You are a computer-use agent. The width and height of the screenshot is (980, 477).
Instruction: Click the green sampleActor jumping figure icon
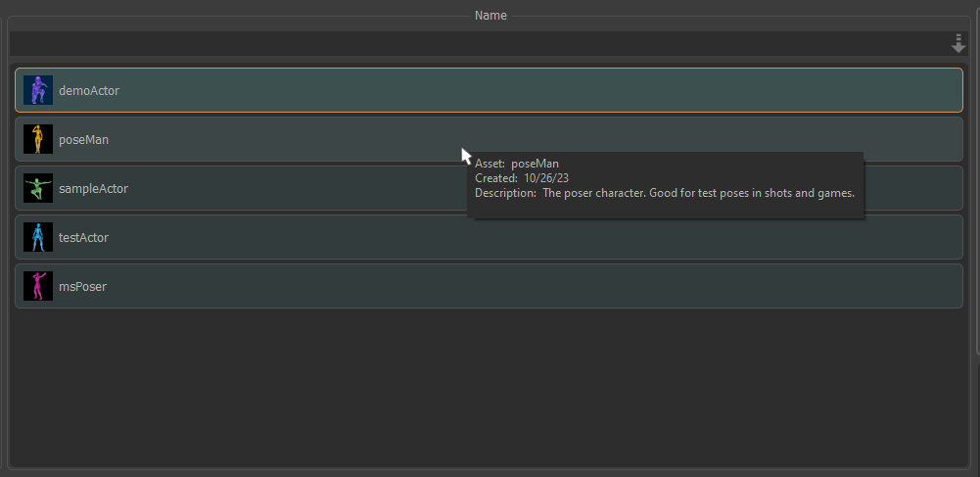[38, 188]
